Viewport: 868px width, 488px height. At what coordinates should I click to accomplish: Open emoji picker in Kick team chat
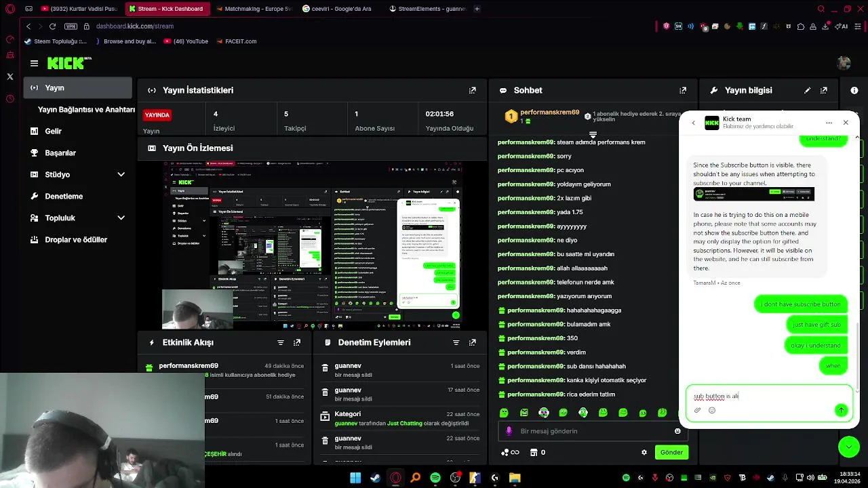click(x=712, y=410)
